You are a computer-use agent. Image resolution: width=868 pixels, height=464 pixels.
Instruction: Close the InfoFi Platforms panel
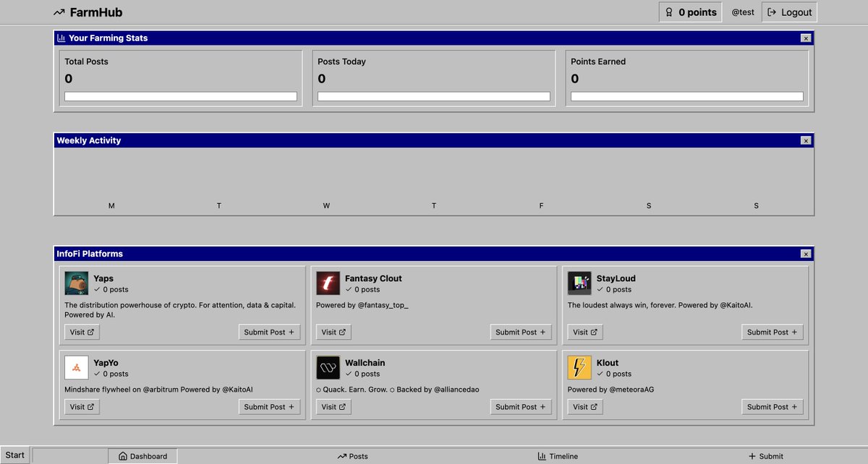[806, 254]
